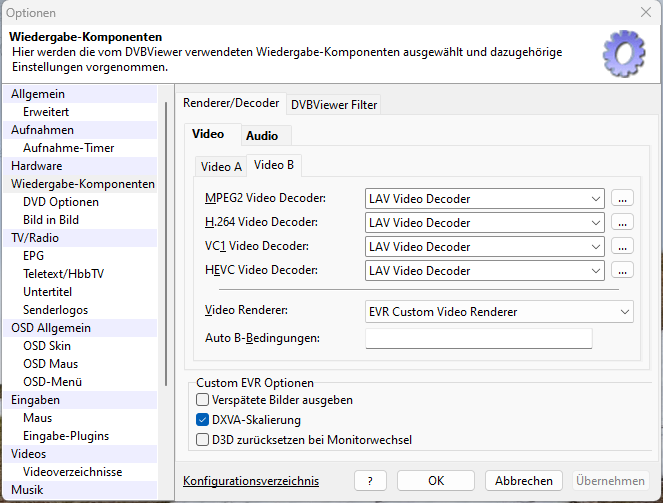
Task: Disable the DXVA-Skalierung checkbox
Action: coord(202,420)
